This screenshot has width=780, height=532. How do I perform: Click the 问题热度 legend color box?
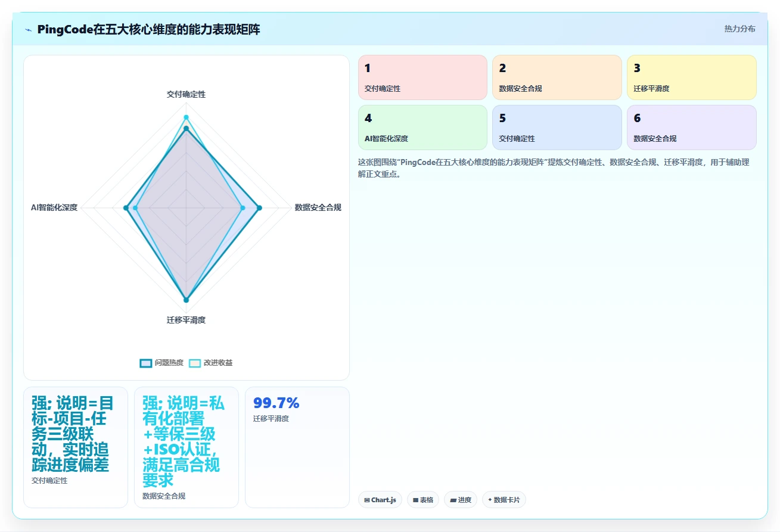[146, 363]
